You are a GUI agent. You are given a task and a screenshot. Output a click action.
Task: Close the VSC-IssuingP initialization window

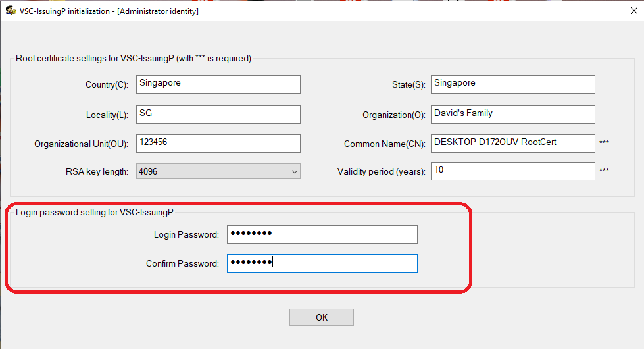[x=624, y=11]
